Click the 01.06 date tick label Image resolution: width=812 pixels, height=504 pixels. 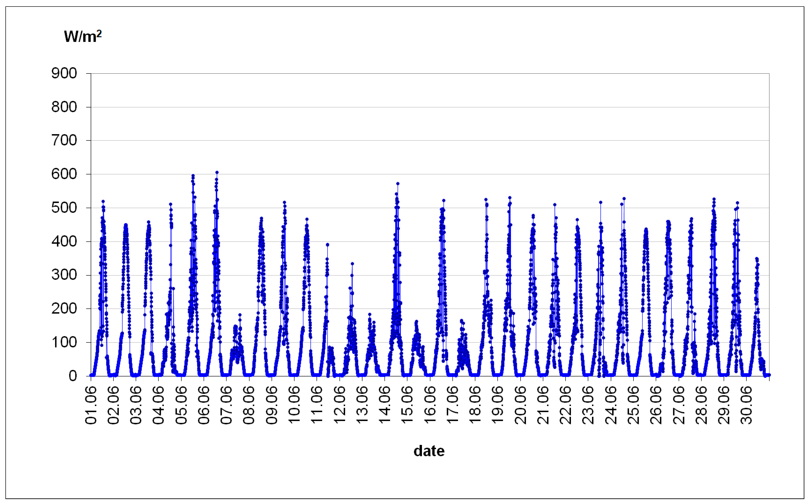[x=91, y=405]
